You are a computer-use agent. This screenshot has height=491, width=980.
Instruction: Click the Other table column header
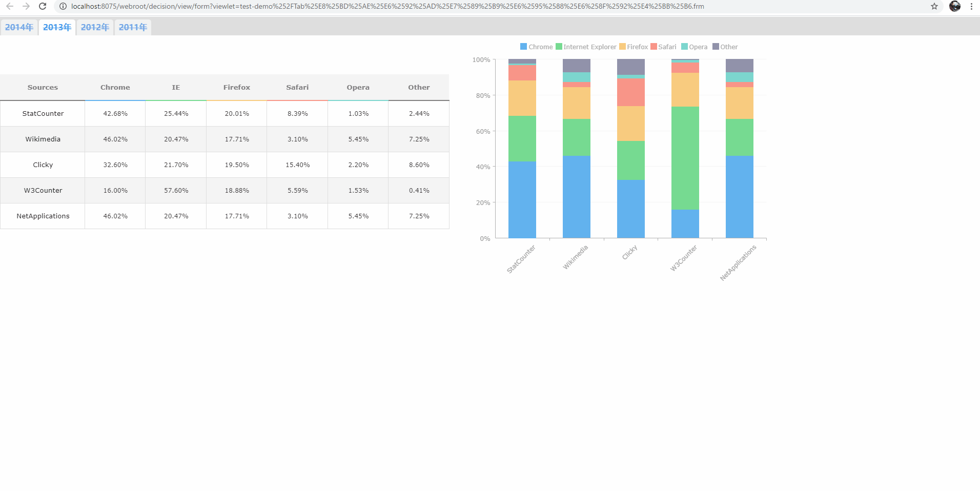419,88
